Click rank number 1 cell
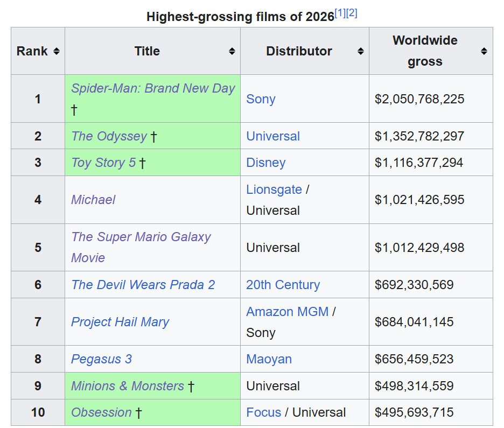Viewport: 504px width, 428px height. 38,99
